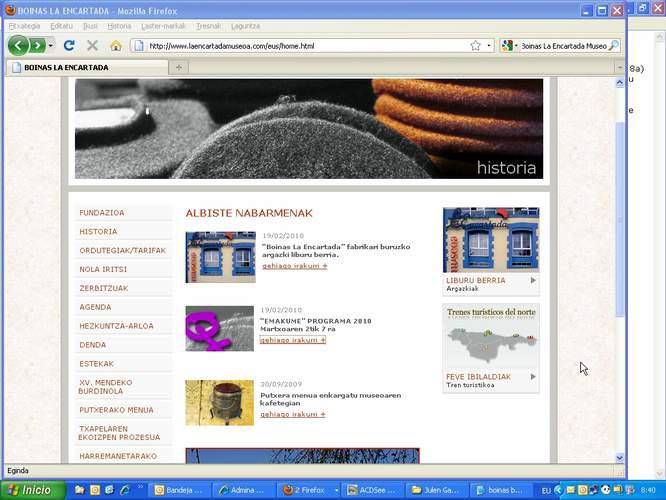Open ZERBITZUAK sidebar link
Viewport: 666px width, 500px height.
coord(104,288)
